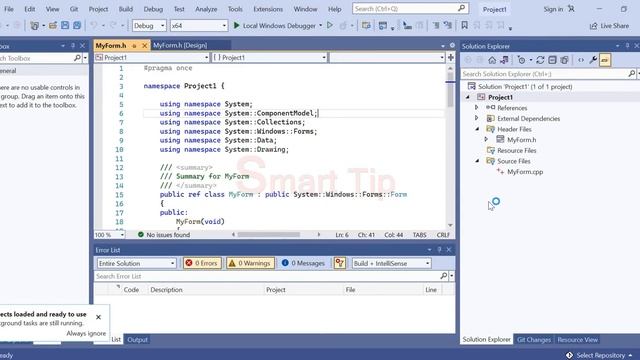Open the Extensions menu

click(x=268, y=9)
